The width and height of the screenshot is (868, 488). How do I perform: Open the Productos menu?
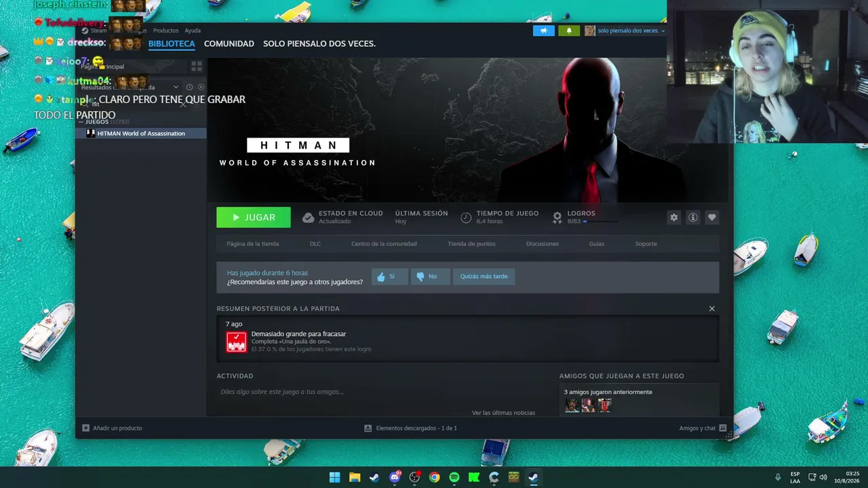165,30
